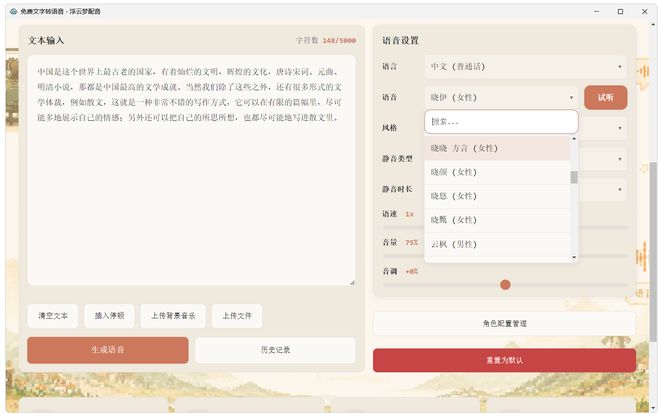The height and width of the screenshot is (414, 660).
Task: Select voice 晓颜（女性）
Action: tap(497, 172)
